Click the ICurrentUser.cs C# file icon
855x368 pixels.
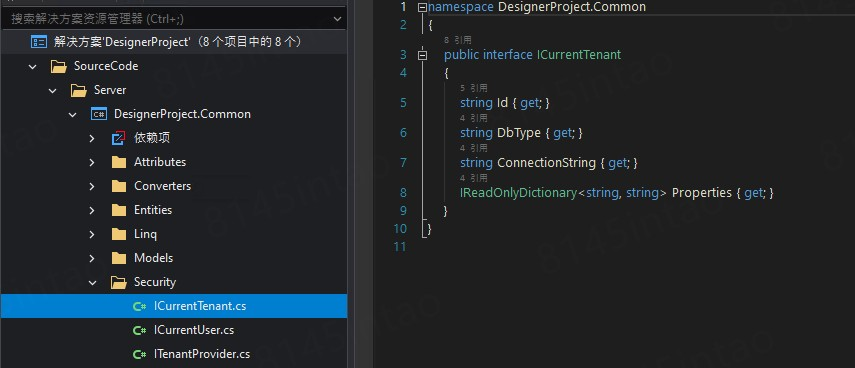[140, 330]
